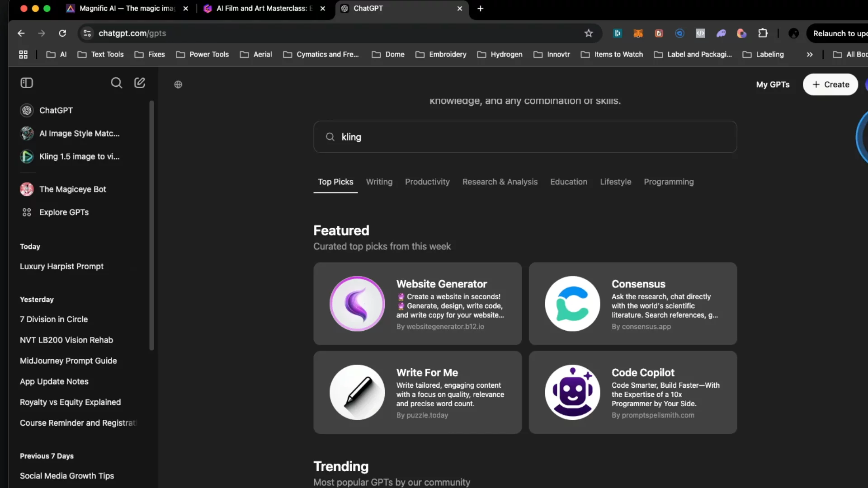The width and height of the screenshot is (868, 488).
Task: Open the Power Tools bookmark folder
Action: 203,54
